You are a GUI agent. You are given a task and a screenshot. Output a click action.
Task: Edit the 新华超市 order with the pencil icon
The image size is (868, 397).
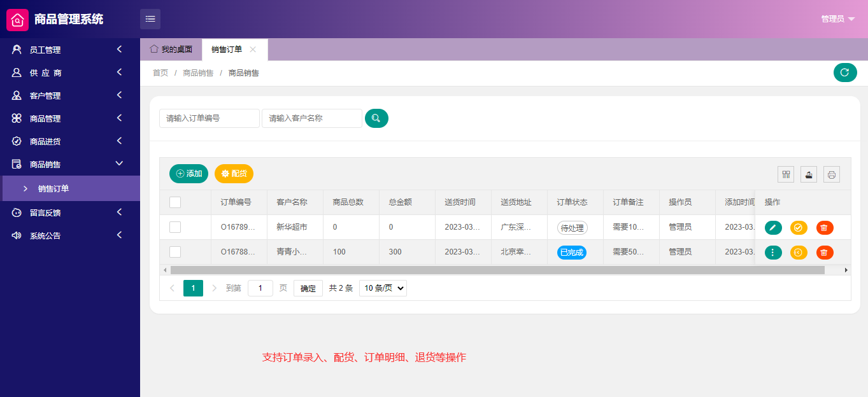pyautogui.click(x=773, y=228)
